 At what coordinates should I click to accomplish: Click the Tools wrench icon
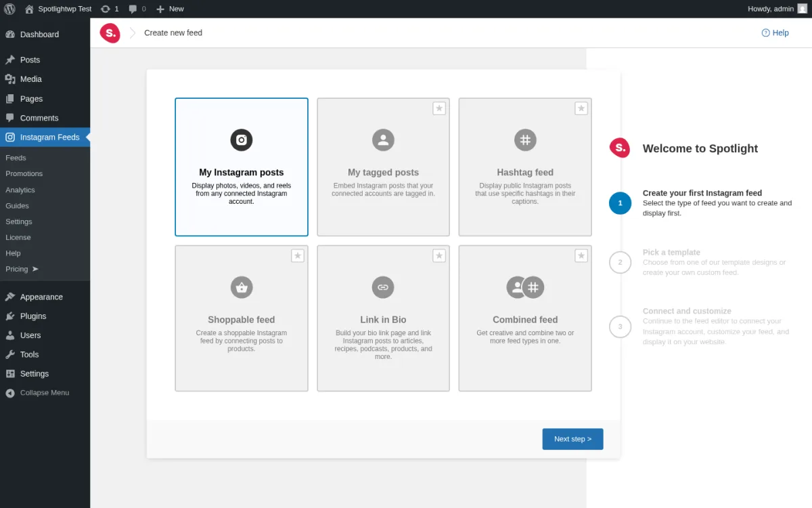pos(10,354)
